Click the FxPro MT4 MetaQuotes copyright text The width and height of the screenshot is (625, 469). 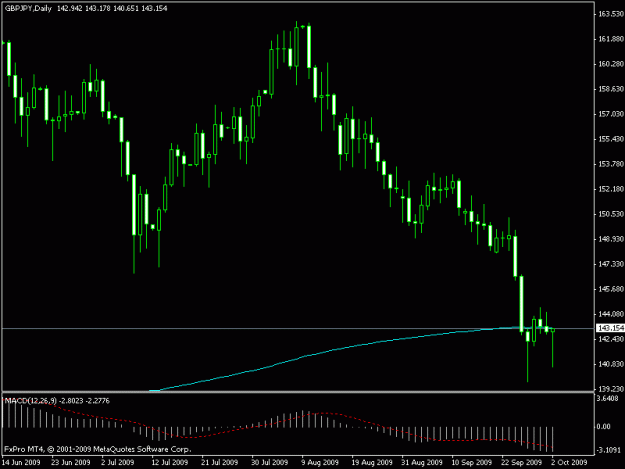98,449
